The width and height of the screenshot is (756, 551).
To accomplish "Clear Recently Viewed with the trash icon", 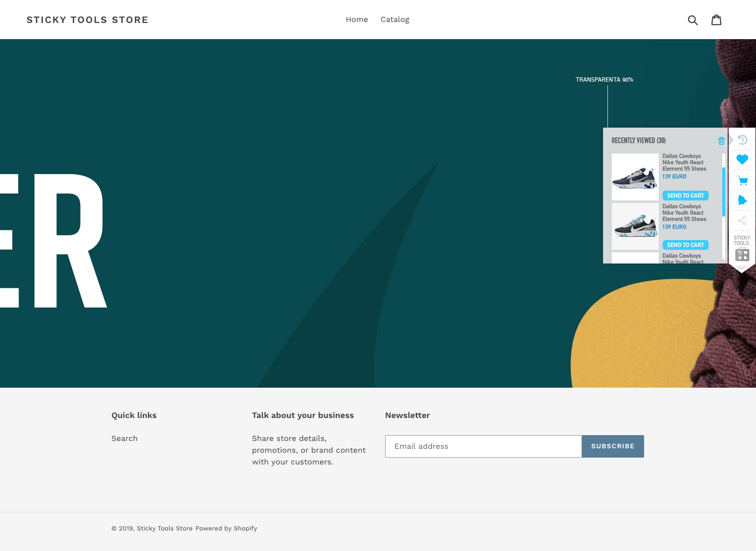I will [x=721, y=140].
